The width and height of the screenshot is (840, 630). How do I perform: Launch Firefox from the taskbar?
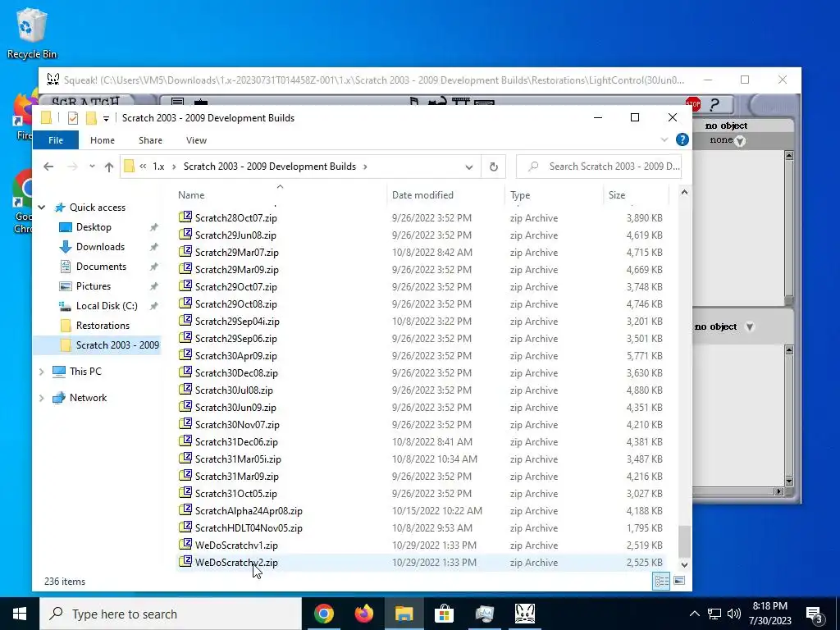tap(363, 614)
